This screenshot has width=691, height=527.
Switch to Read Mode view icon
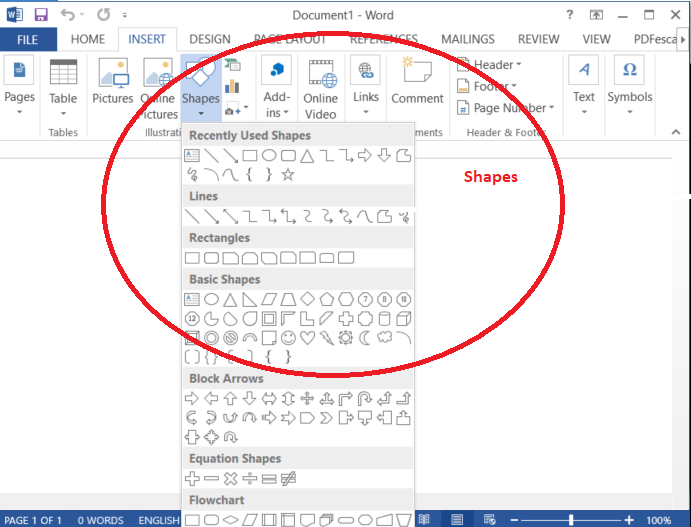(x=424, y=520)
